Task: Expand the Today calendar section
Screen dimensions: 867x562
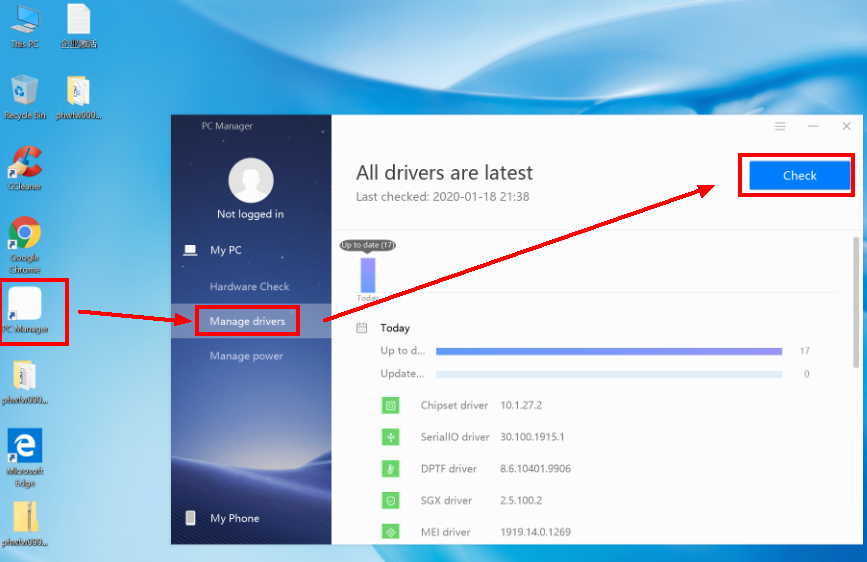Action: [x=395, y=328]
